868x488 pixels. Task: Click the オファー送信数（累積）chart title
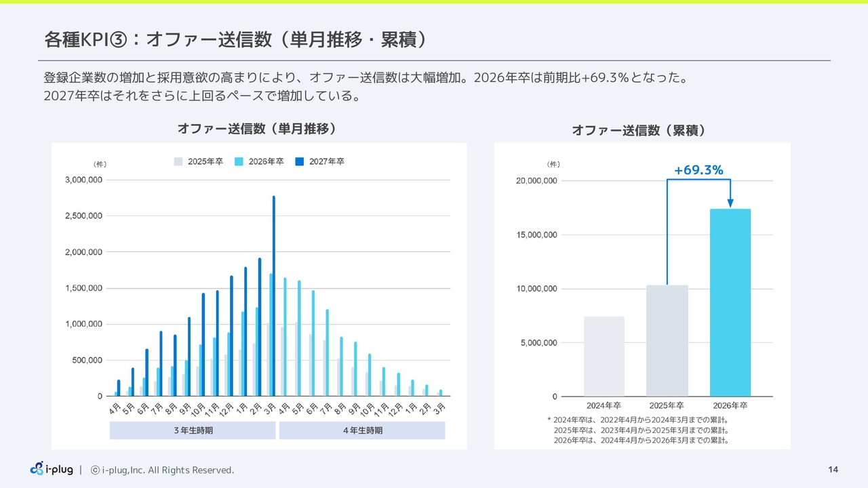(x=639, y=130)
